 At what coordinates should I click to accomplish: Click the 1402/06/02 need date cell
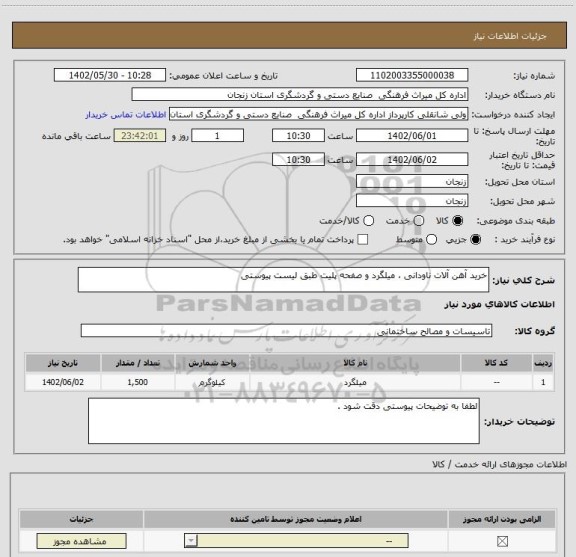[x=63, y=382]
